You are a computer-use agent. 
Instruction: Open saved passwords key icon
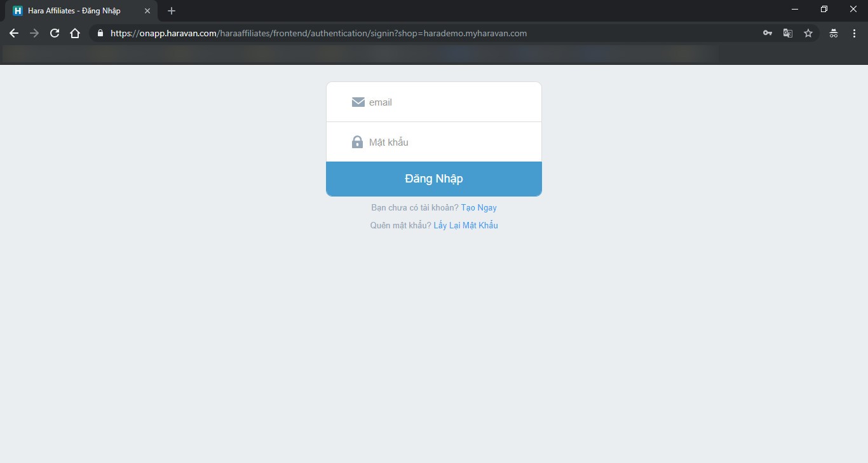click(768, 33)
